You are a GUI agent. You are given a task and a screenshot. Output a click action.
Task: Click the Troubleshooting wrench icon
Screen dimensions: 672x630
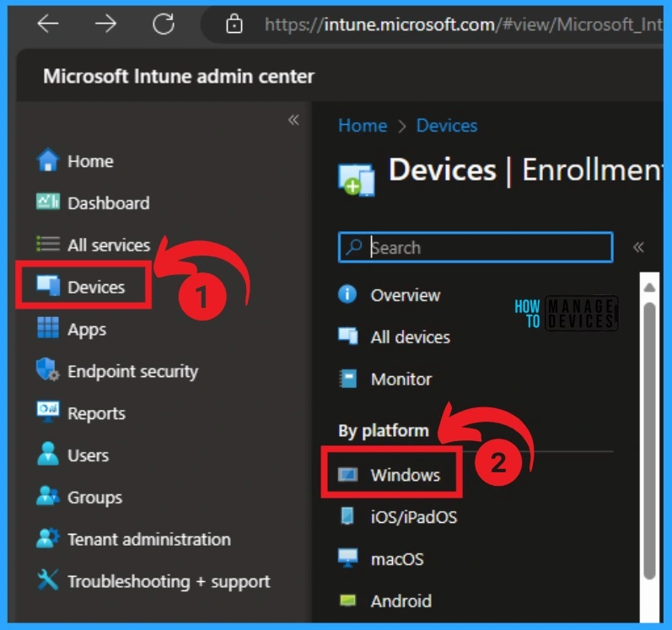coord(47,579)
